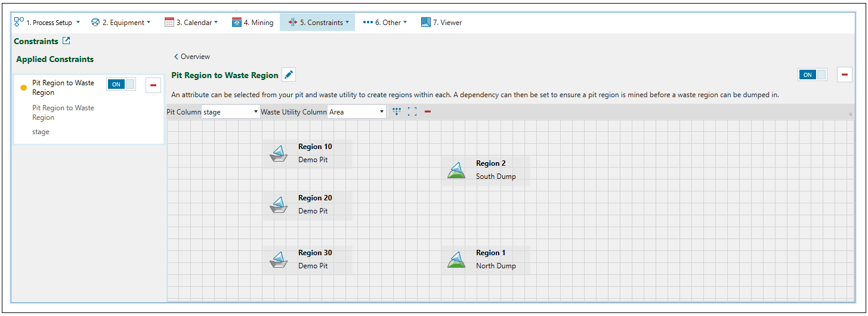Switch to the 7. Viewer tab
Viewport: 868px width, 316px height.
[441, 23]
